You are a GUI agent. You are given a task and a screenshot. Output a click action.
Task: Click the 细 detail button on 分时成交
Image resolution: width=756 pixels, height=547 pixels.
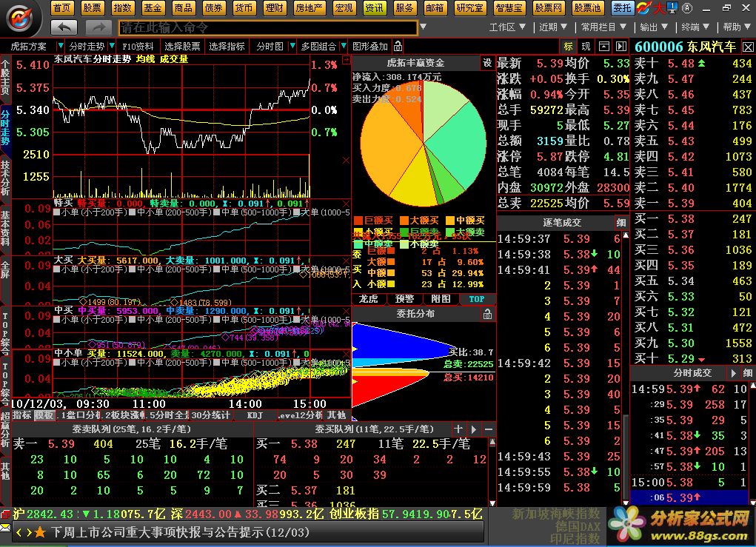(747, 373)
